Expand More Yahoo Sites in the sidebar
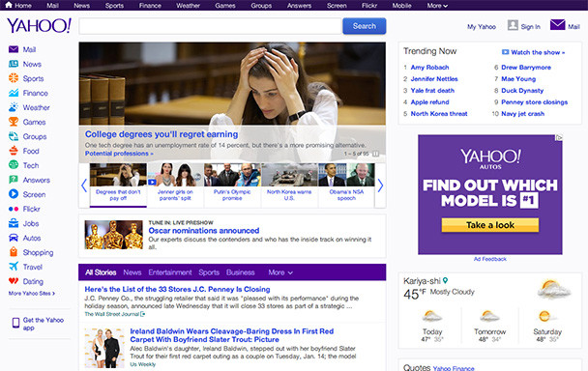Viewport: 588px width, 371px height. coord(32,294)
